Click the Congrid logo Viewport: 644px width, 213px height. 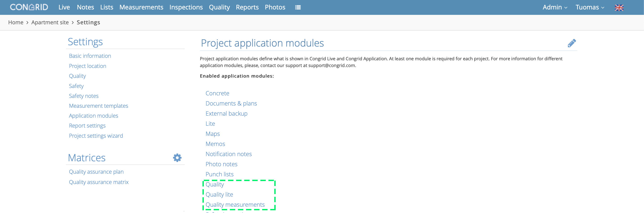pos(29,7)
